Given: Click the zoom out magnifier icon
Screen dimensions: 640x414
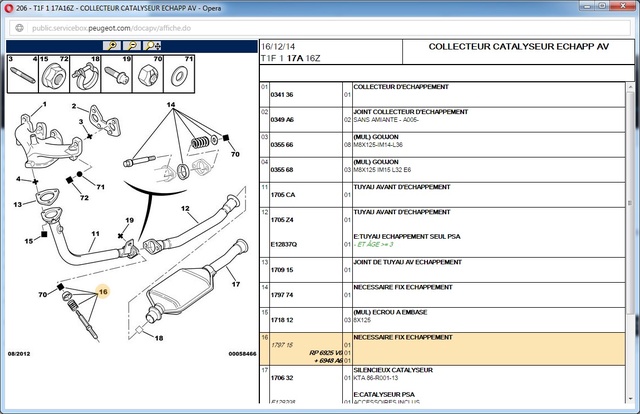Looking at the screenshot, I should [132, 46].
